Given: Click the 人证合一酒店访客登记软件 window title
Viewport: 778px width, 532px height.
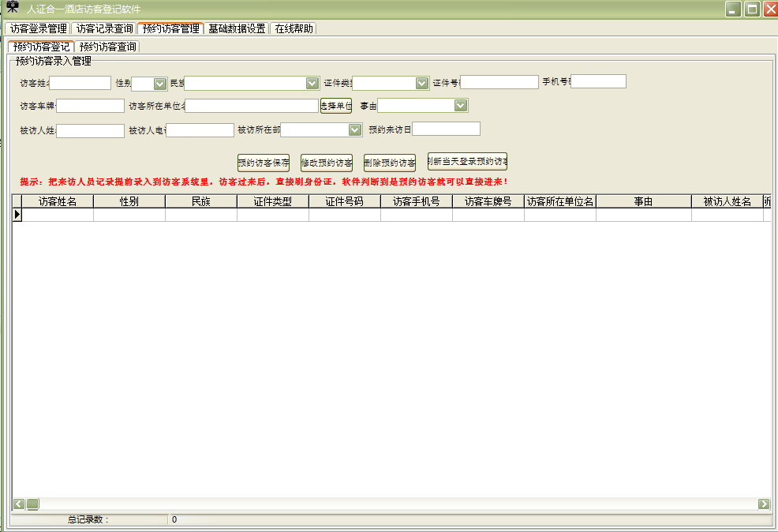Looking at the screenshot, I should coord(84,9).
